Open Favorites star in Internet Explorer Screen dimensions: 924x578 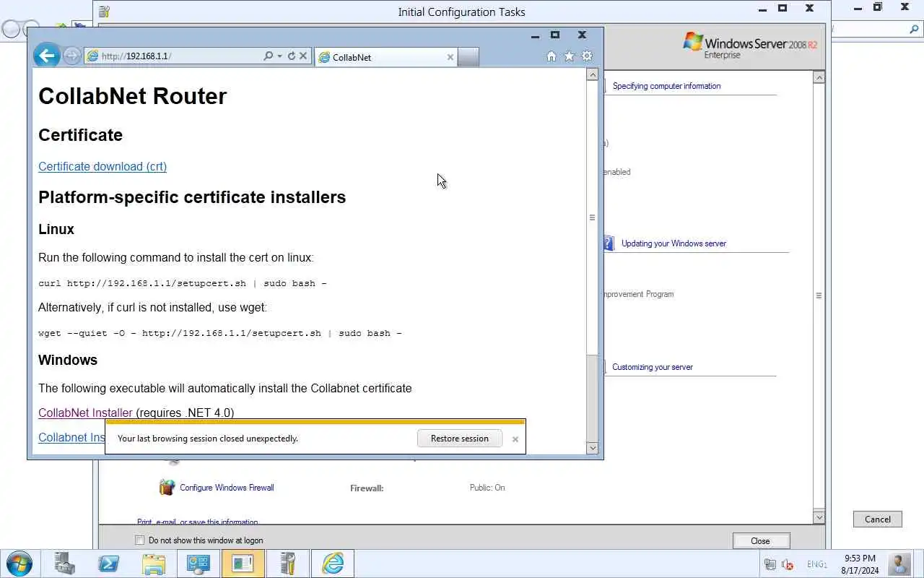pos(570,56)
